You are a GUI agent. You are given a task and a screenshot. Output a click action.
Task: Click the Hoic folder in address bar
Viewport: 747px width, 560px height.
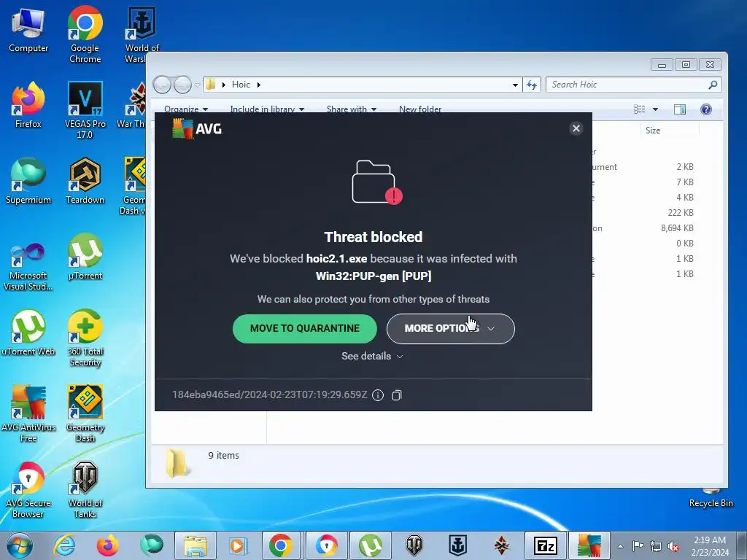click(x=241, y=85)
